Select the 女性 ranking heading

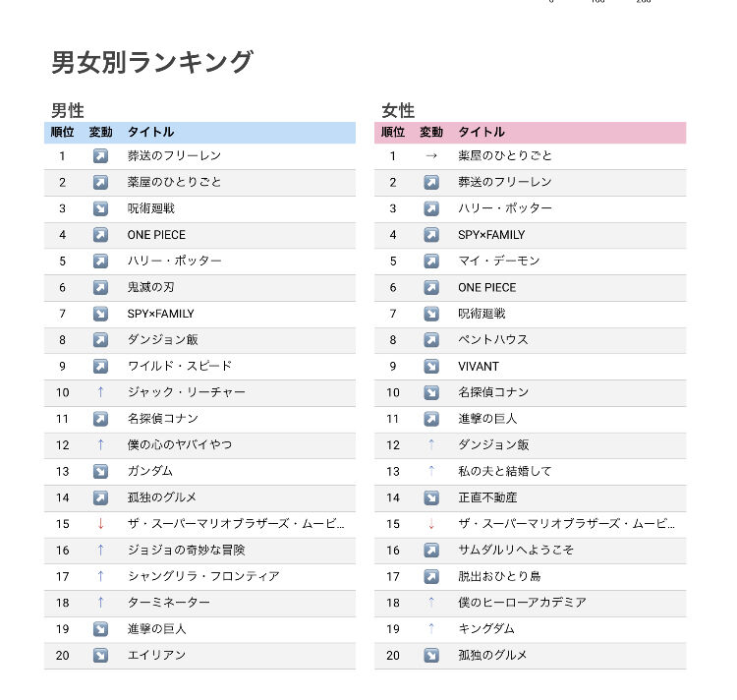(398, 111)
